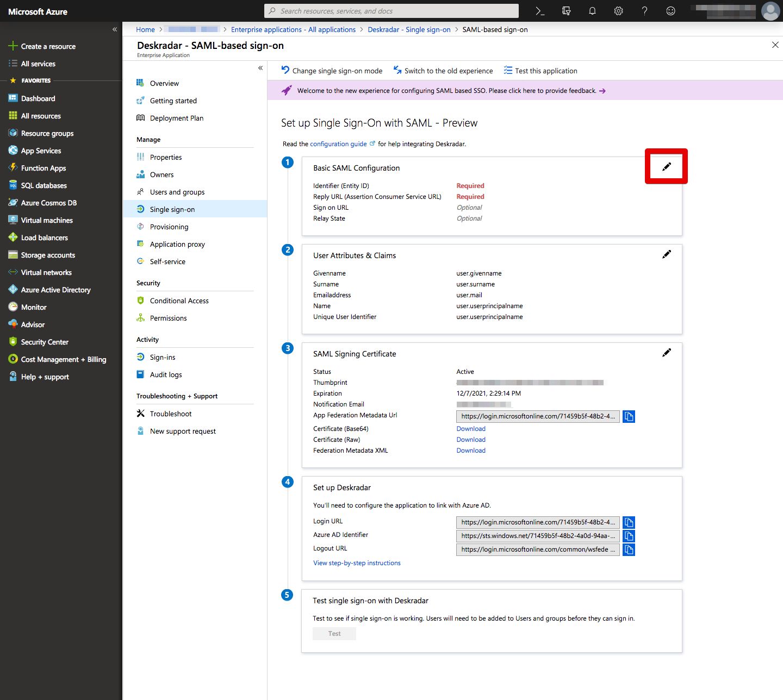Edit SAML Signing Certificate pencil icon
The height and width of the screenshot is (700, 783).
click(x=666, y=353)
